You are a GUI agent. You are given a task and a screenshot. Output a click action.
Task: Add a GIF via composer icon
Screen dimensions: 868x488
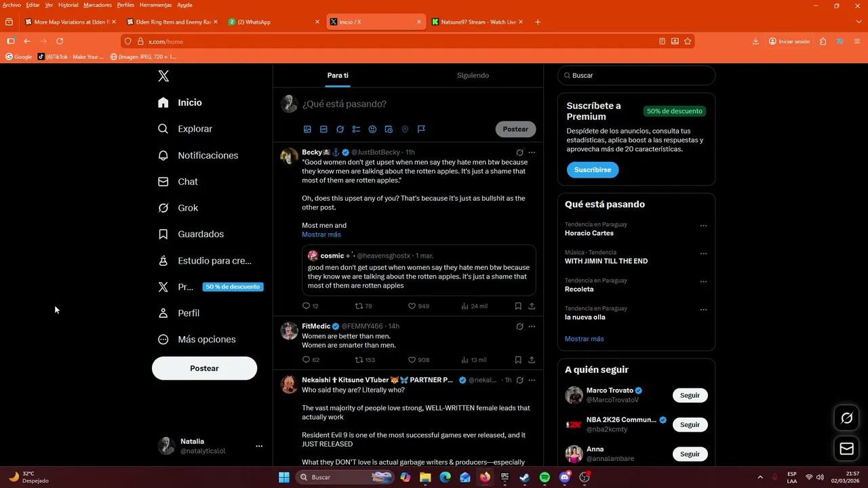pyautogui.click(x=323, y=129)
